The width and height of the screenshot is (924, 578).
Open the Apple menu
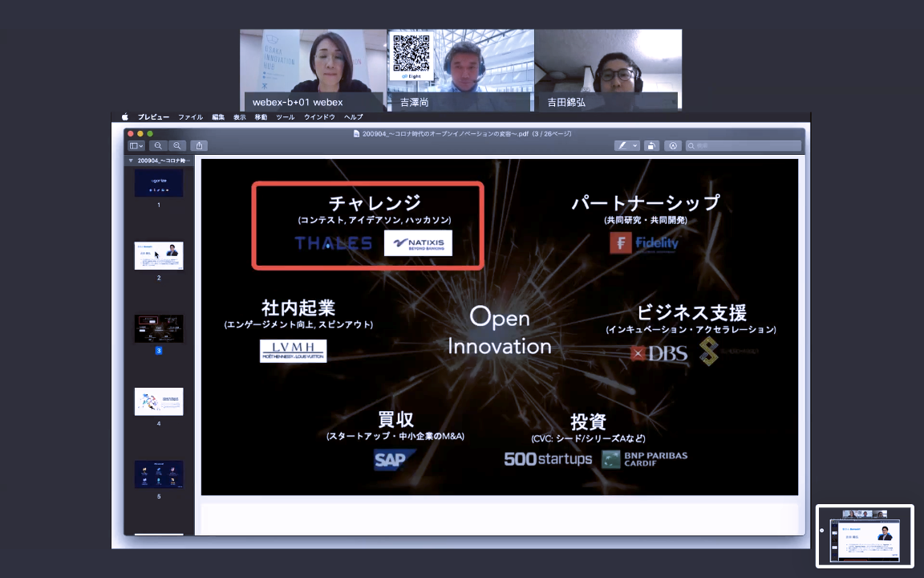click(x=125, y=116)
